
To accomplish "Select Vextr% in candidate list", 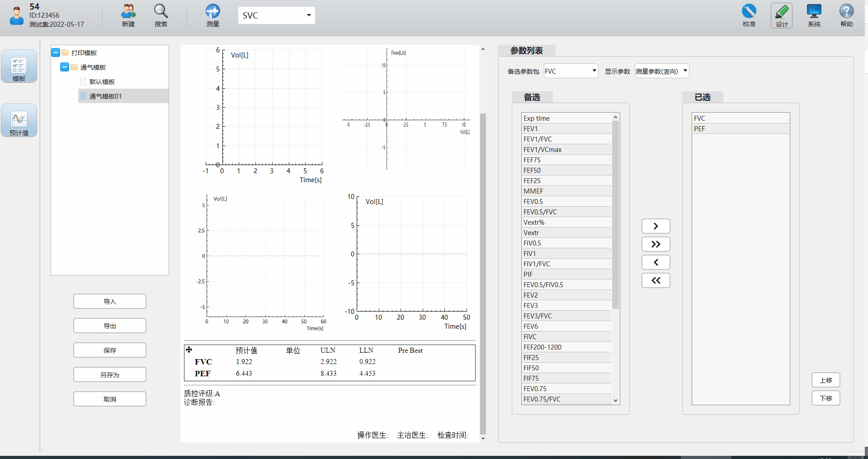I will 567,222.
